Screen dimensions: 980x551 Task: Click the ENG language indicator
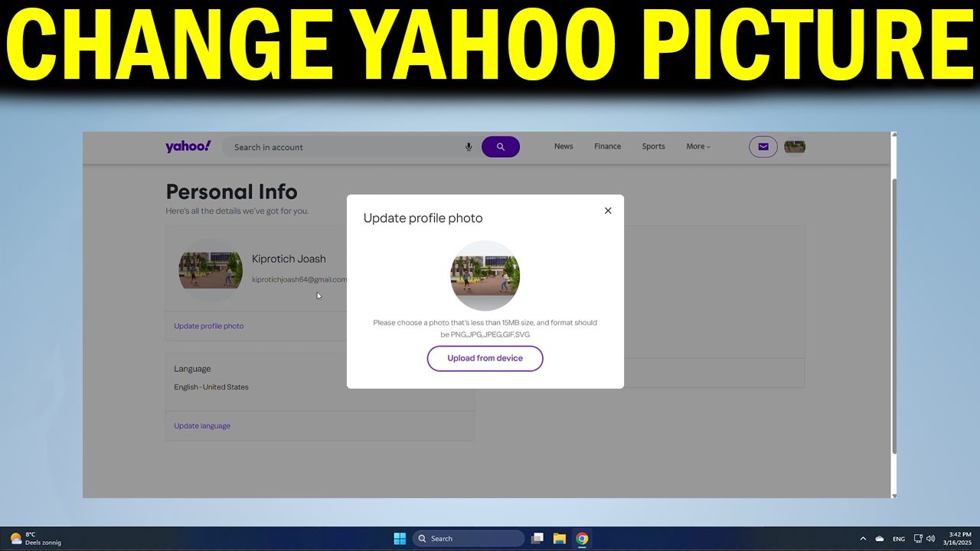point(899,539)
